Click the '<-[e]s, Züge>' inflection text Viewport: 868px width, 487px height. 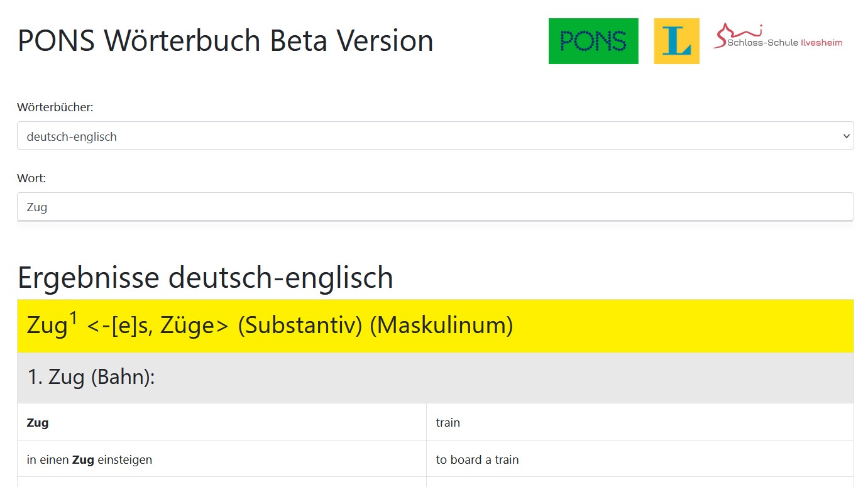[x=157, y=327]
